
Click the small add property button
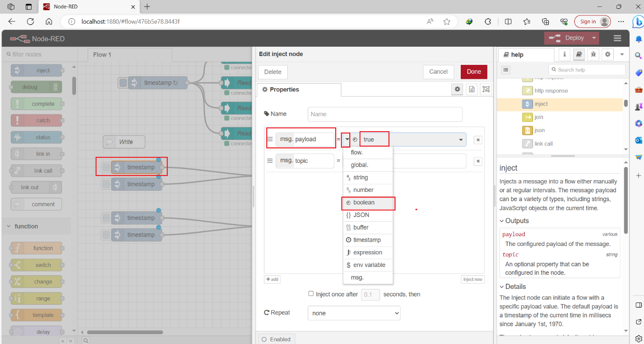tap(272, 280)
